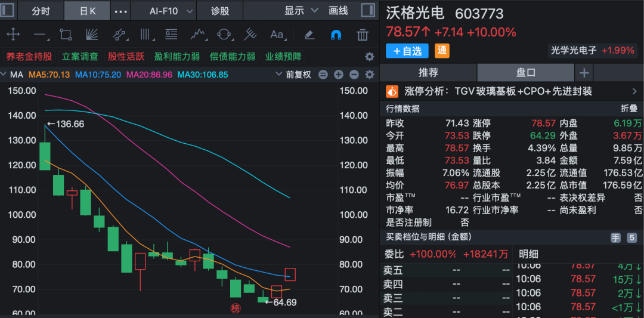Click the 136.66 high price label
644x318 pixels.
(x=66, y=124)
